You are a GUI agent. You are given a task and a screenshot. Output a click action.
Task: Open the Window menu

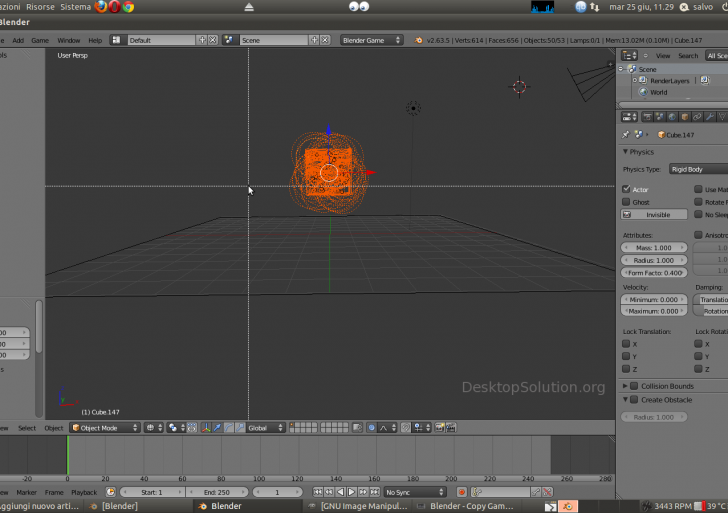(x=69, y=41)
